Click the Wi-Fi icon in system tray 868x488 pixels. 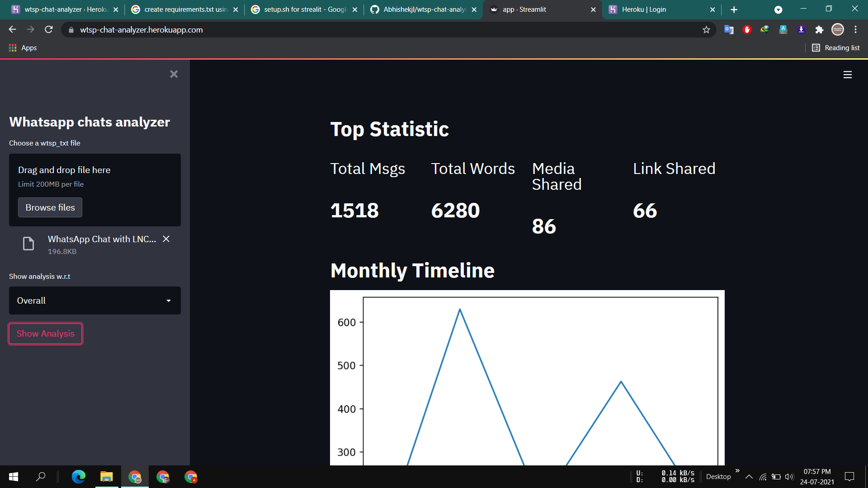763,477
